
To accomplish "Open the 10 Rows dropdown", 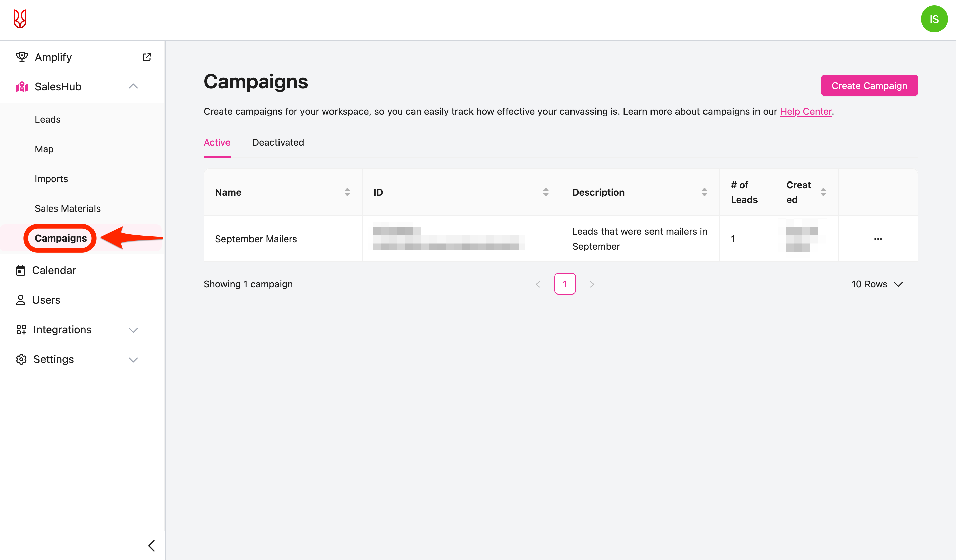I will pyautogui.click(x=877, y=284).
